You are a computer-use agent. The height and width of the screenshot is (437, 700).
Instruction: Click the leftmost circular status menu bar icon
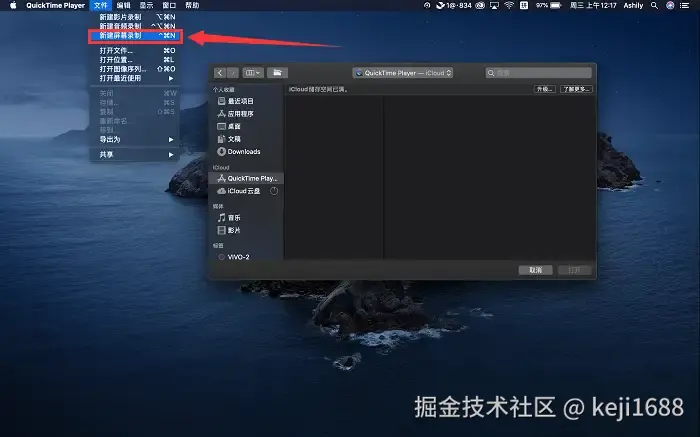click(x=427, y=5)
